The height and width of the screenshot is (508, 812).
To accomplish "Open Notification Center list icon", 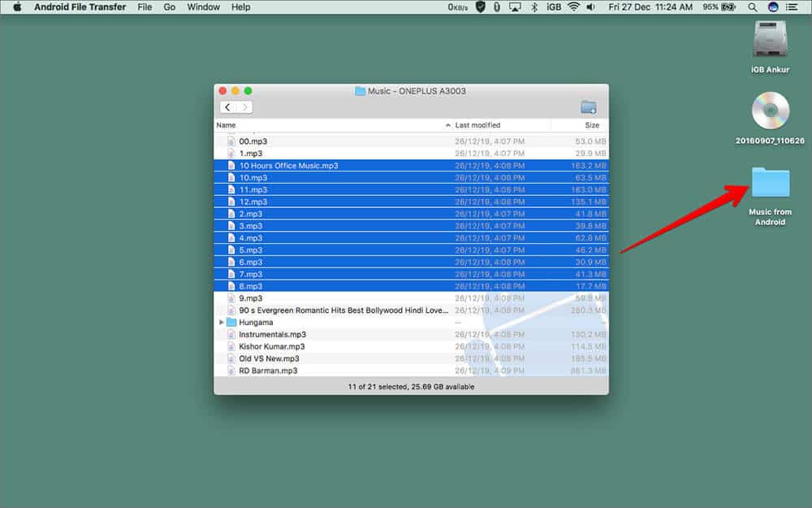I will (x=791, y=7).
